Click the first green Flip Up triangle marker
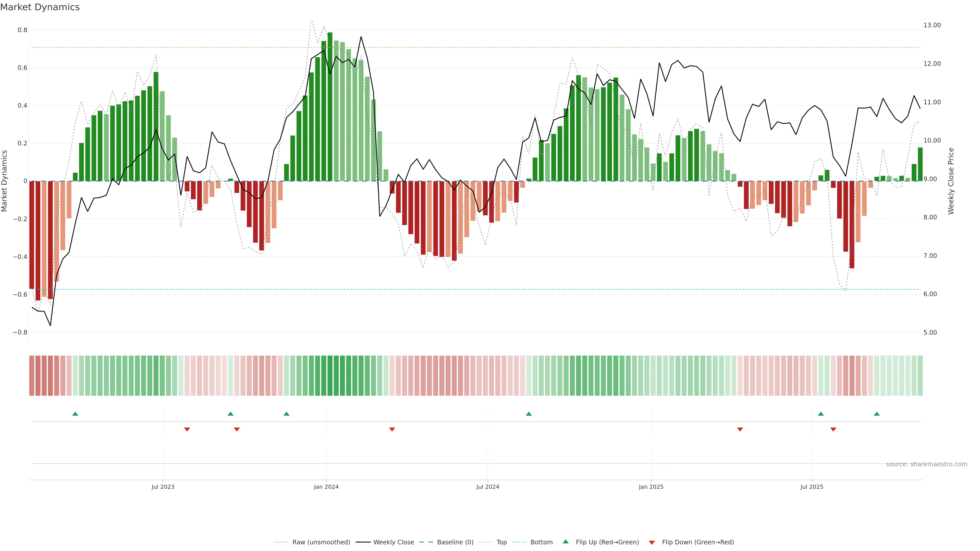The image size is (980, 551). 75,414
